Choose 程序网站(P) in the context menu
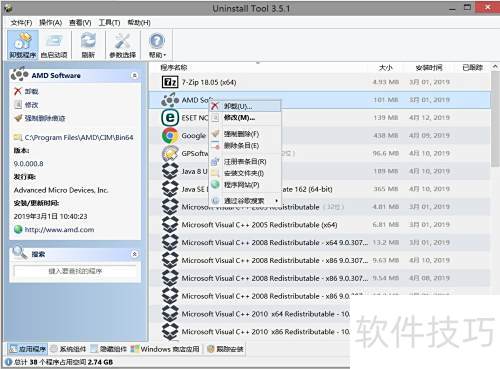Viewport: 500px width, 369px height. pos(245,184)
